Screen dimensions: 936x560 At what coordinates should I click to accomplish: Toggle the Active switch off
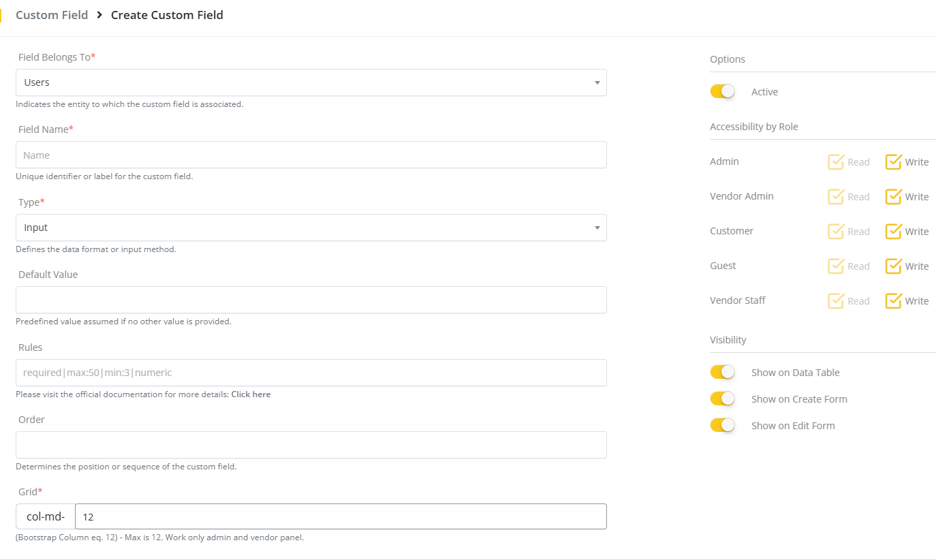722,91
